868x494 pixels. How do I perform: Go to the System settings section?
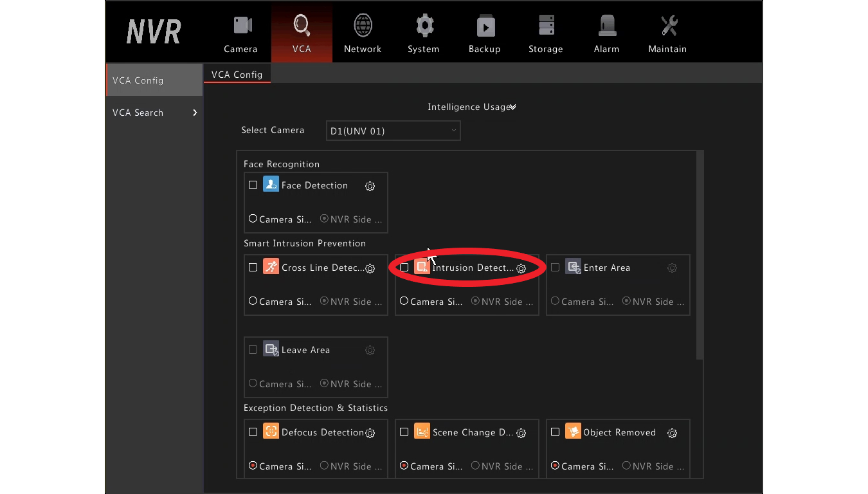(x=424, y=34)
